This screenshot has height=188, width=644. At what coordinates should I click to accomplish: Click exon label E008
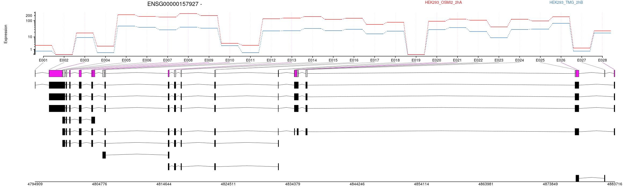(x=188, y=60)
